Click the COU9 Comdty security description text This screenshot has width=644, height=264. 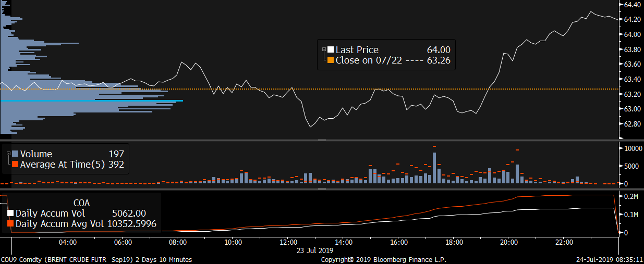pos(96,259)
